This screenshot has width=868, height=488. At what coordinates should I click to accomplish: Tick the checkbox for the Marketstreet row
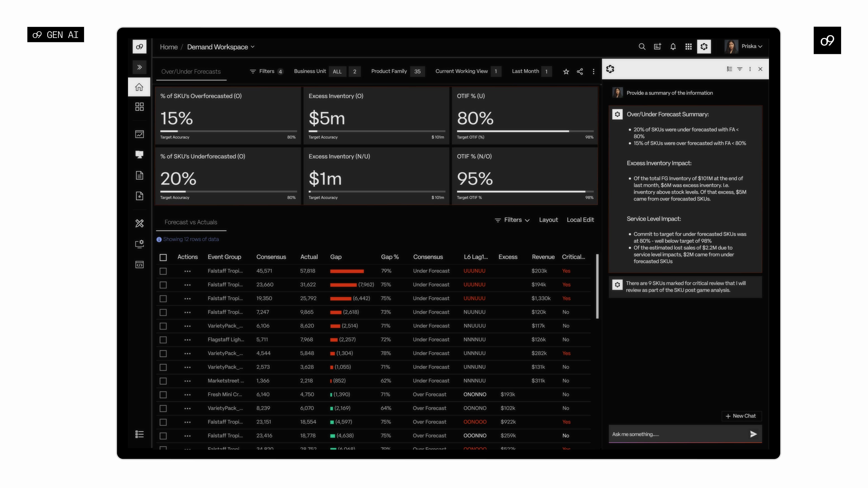(163, 381)
